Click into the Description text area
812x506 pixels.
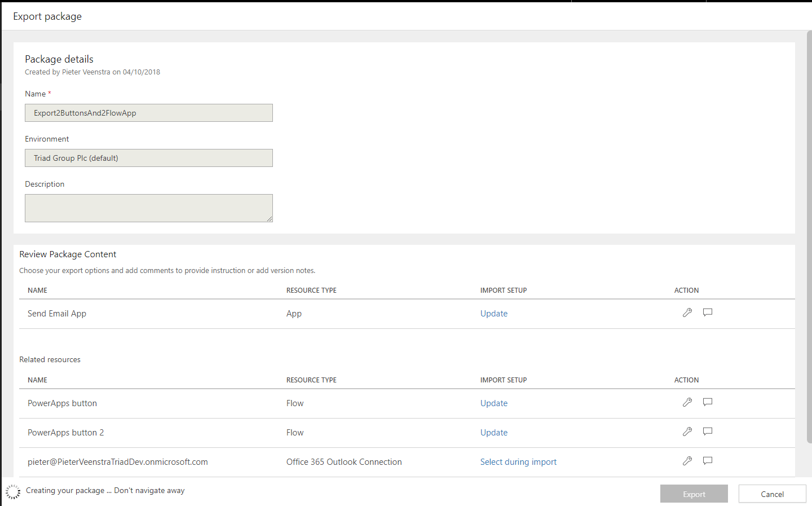point(149,208)
